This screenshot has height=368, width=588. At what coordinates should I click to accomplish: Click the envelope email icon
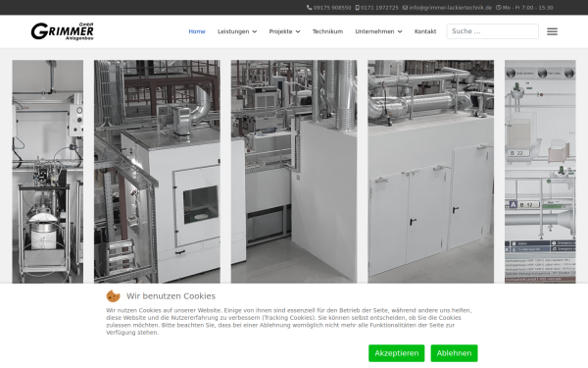click(405, 8)
